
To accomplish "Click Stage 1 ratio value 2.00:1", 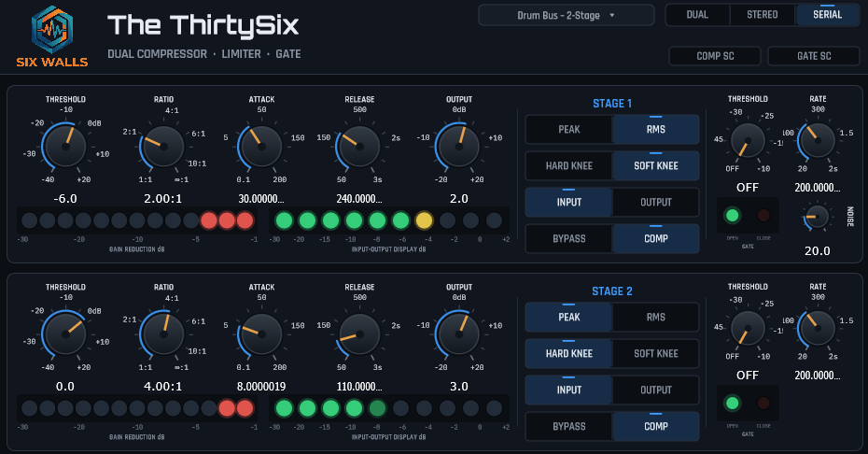I will [x=162, y=198].
